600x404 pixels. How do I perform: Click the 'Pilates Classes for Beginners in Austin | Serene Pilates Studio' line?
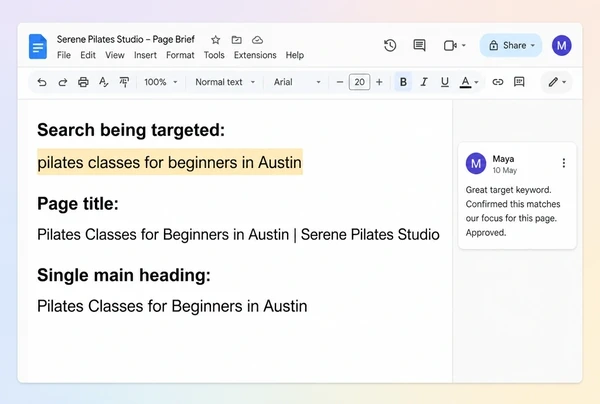pos(238,235)
